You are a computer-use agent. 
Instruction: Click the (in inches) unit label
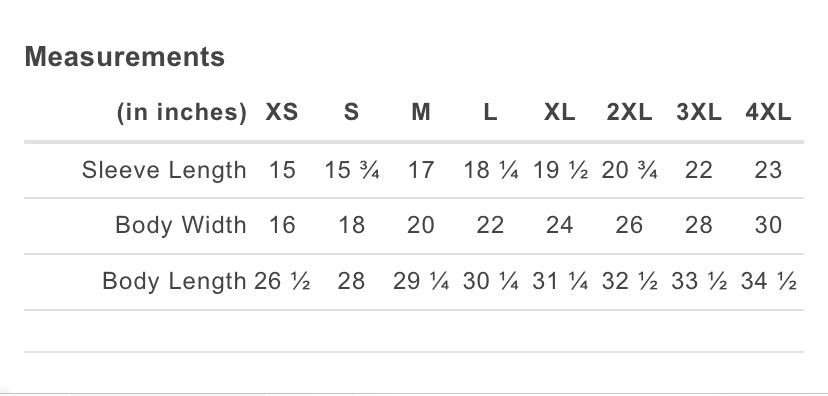182,113
